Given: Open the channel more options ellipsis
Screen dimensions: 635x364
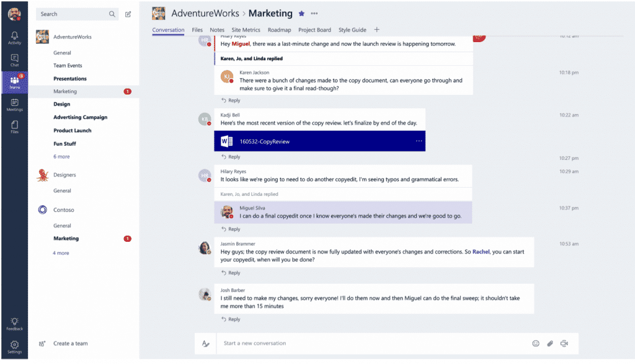Looking at the screenshot, I should tap(314, 14).
